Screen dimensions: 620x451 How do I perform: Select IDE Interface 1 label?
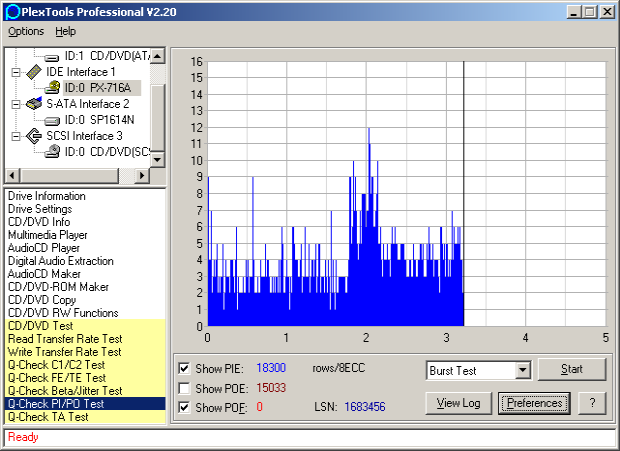81,72
